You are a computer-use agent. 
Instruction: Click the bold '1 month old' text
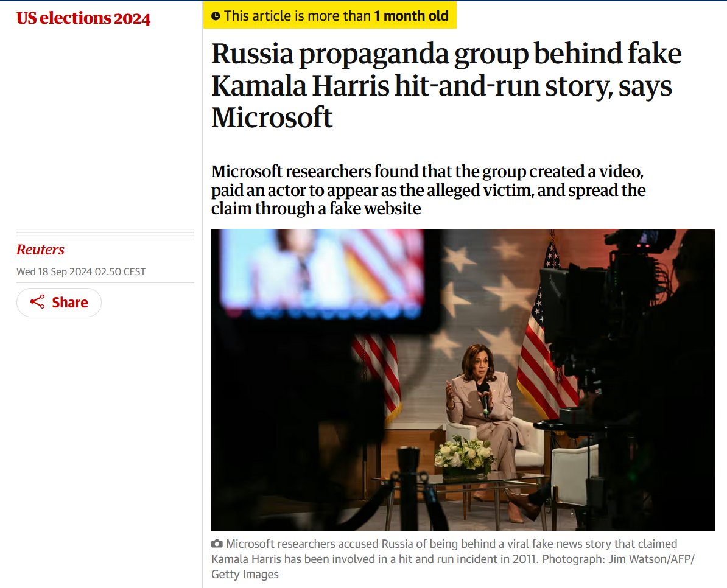pos(411,16)
